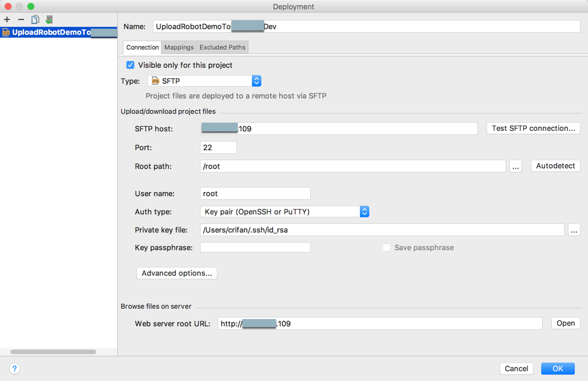This screenshot has width=588, height=381.
Task: Open the Excluded Paths tab
Action: pyautogui.click(x=222, y=47)
